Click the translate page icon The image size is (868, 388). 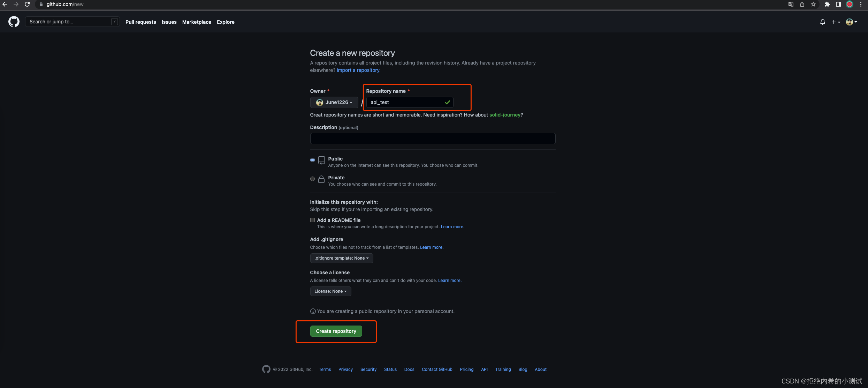(x=791, y=4)
